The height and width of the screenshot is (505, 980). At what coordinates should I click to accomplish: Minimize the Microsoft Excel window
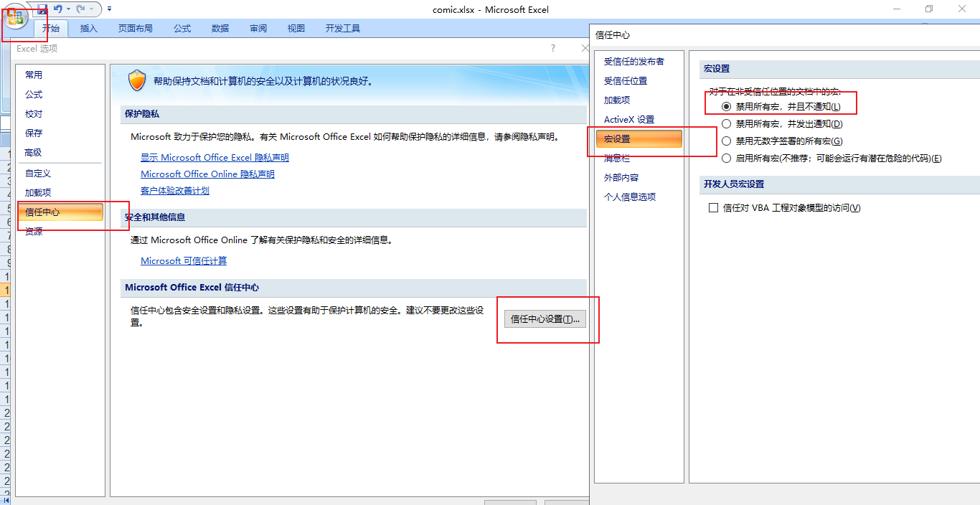pos(897,9)
